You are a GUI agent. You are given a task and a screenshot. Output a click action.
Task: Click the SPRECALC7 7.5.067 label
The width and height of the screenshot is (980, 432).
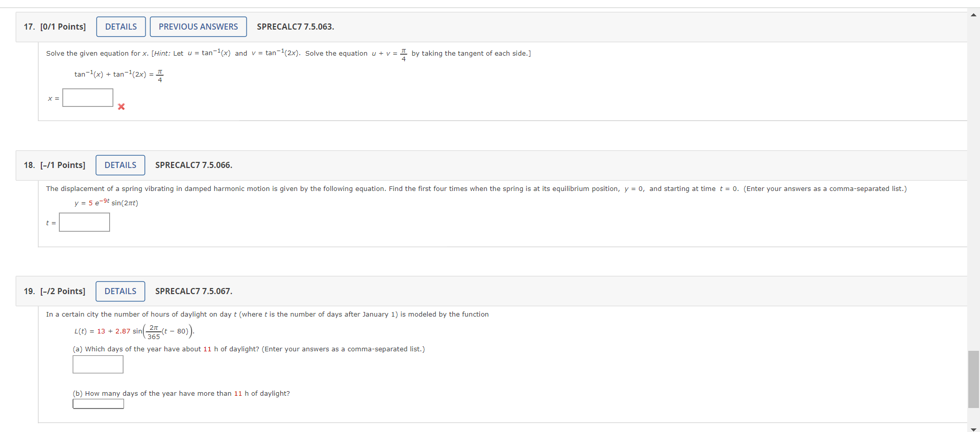[x=193, y=291]
